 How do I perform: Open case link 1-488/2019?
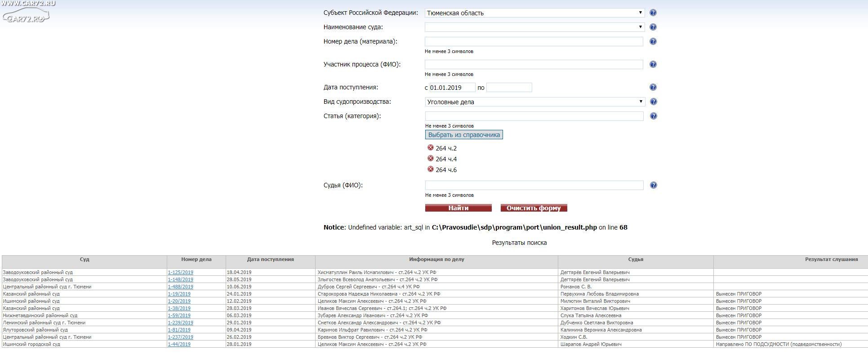coord(180,287)
